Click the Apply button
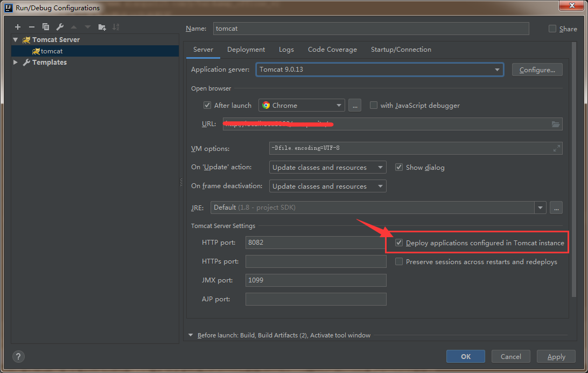 556,356
